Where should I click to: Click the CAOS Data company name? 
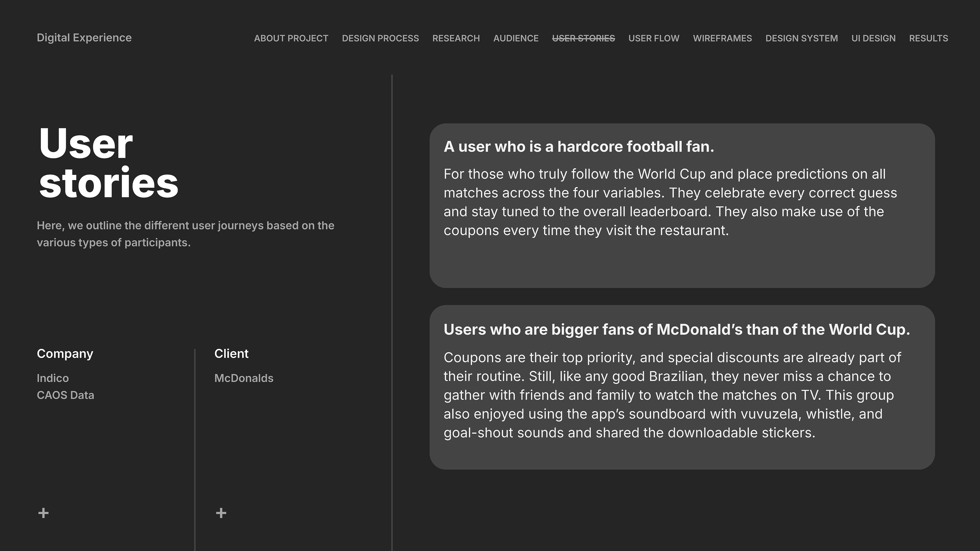[x=65, y=395]
